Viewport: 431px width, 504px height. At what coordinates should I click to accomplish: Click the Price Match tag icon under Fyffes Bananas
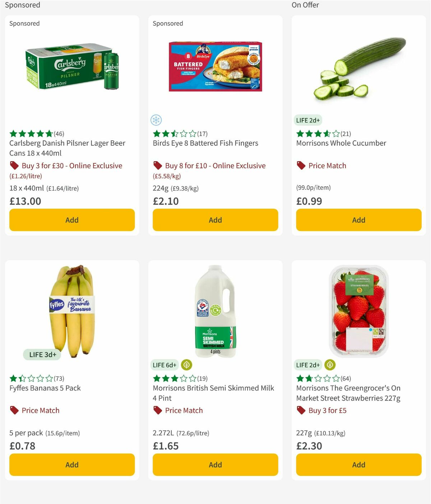click(14, 410)
